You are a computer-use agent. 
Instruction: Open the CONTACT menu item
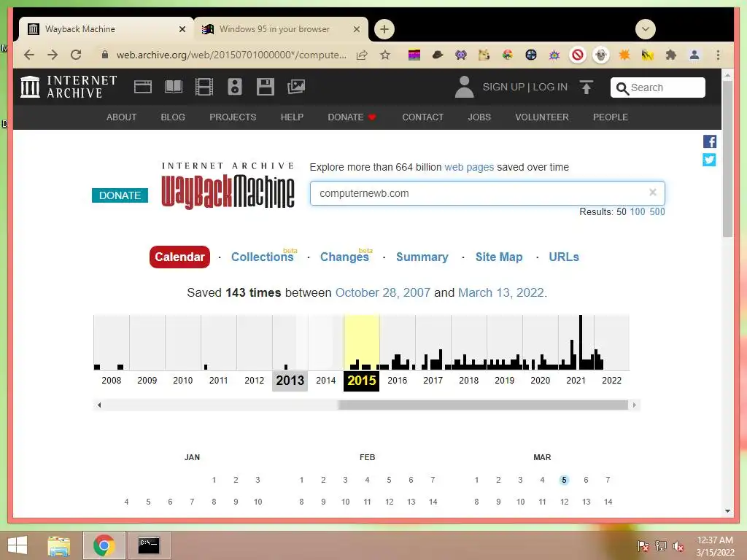pos(422,117)
